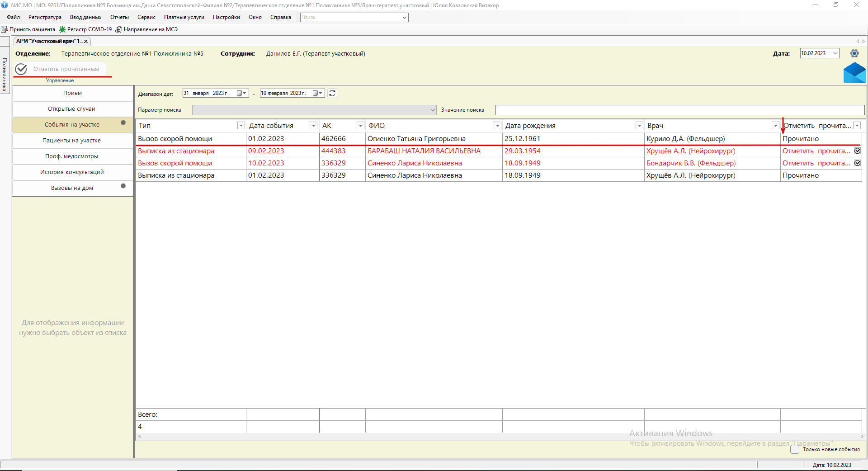
Task: Click the horizontal scrollbar left arrow
Action: 140,437
